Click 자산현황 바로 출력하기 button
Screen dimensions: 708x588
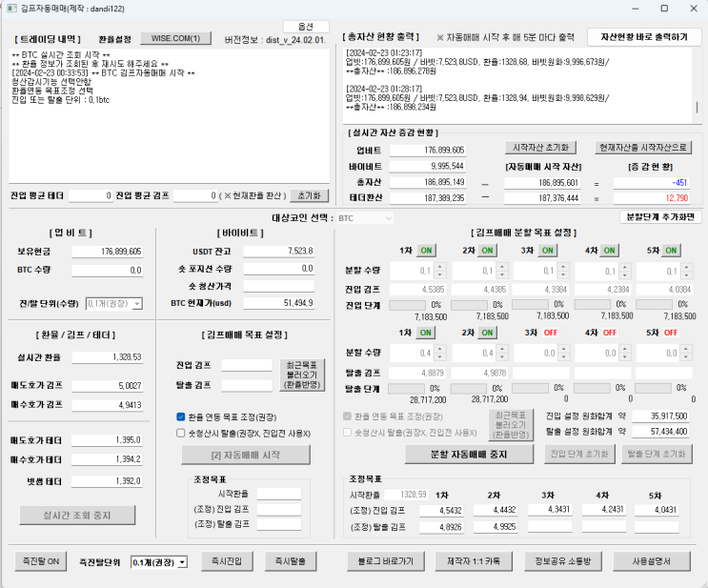coord(644,37)
